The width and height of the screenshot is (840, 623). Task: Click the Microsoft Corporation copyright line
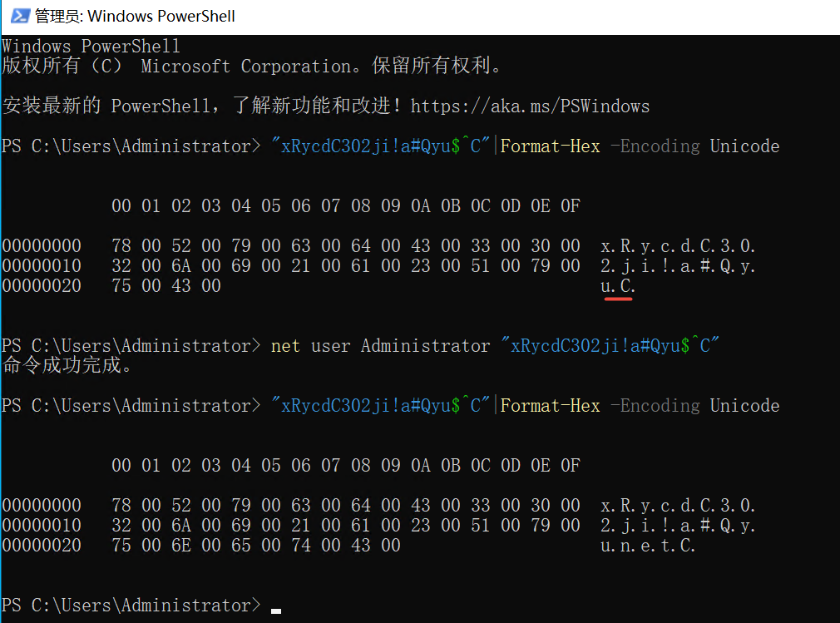point(252,66)
